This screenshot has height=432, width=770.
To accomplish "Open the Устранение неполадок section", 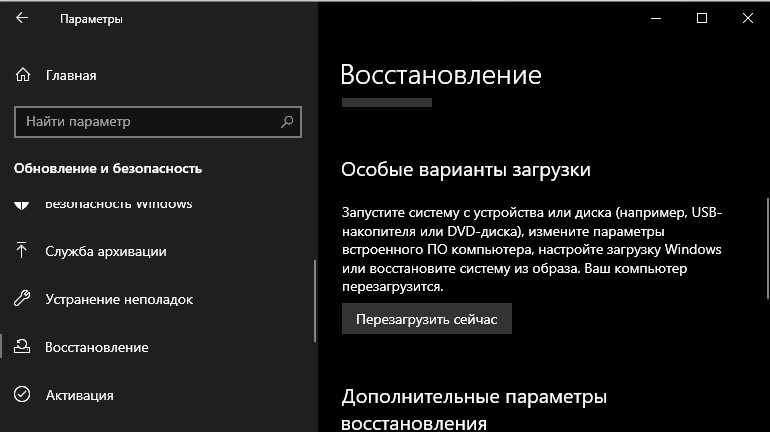I will (x=119, y=299).
